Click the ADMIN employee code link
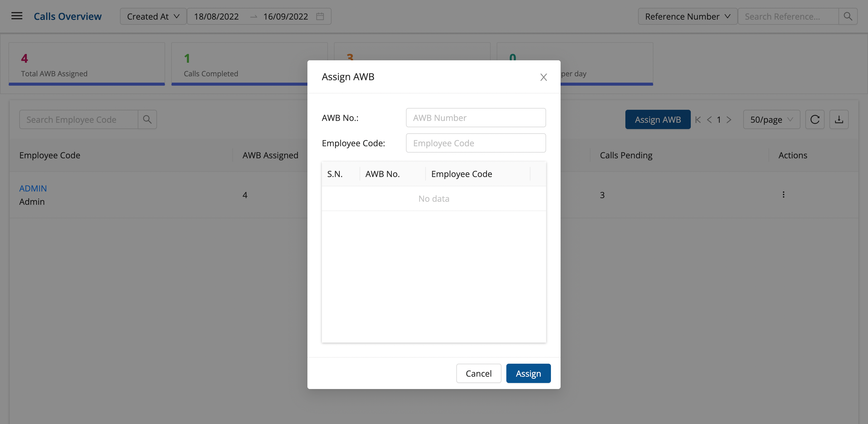The height and width of the screenshot is (424, 868). pos(33,188)
